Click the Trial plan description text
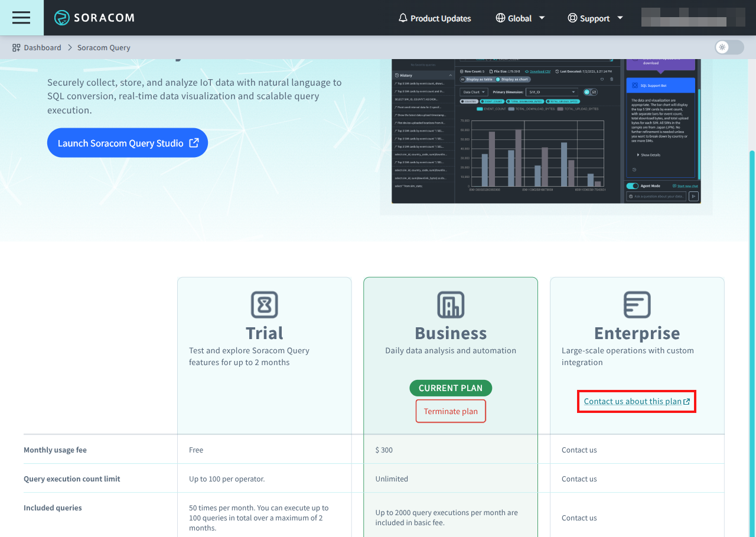756x537 pixels. pyautogui.click(x=249, y=356)
